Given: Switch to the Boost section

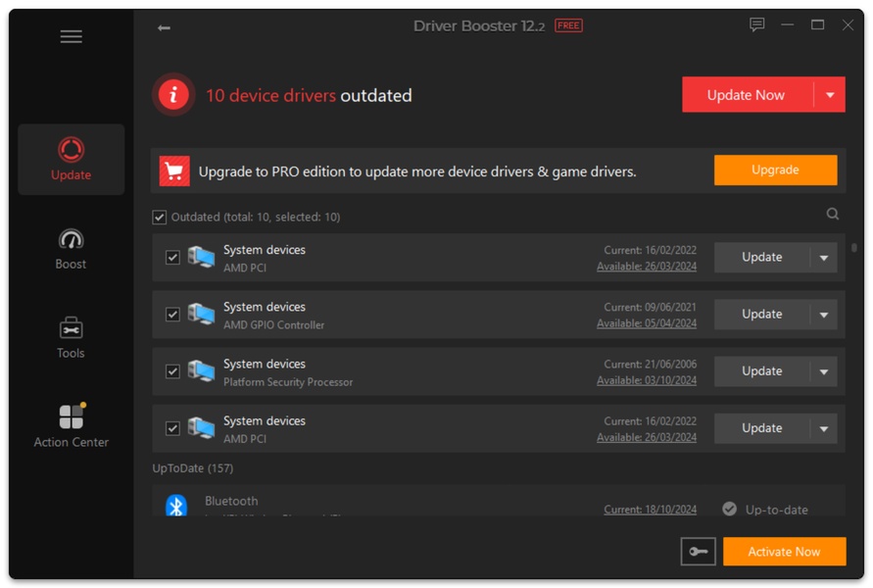Looking at the screenshot, I should [71, 249].
